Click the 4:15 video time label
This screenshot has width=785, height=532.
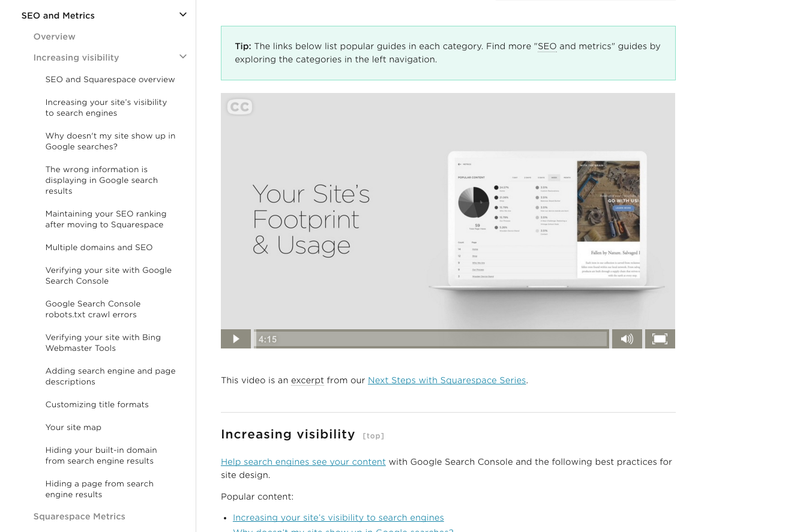[x=268, y=339]
